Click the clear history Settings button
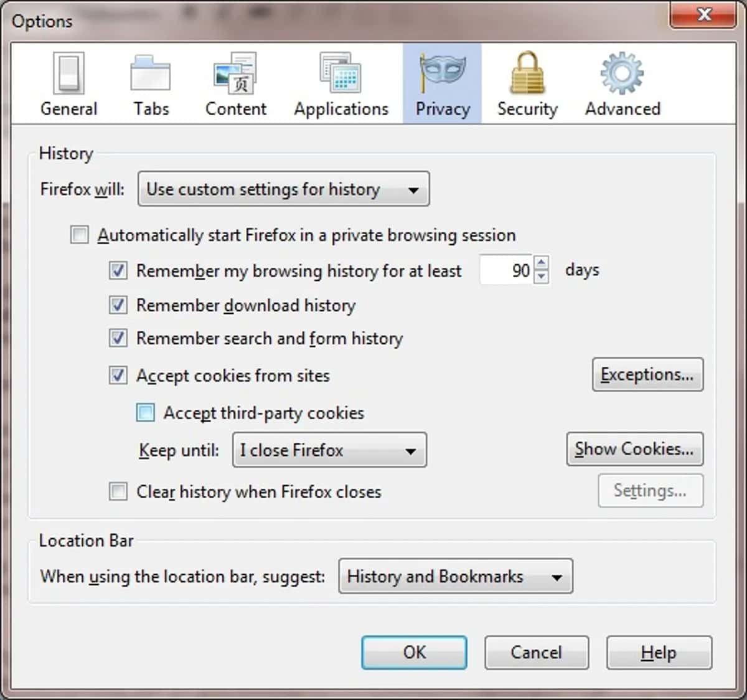The height and width of the screenshot is (700, 747). click(651, 491)
